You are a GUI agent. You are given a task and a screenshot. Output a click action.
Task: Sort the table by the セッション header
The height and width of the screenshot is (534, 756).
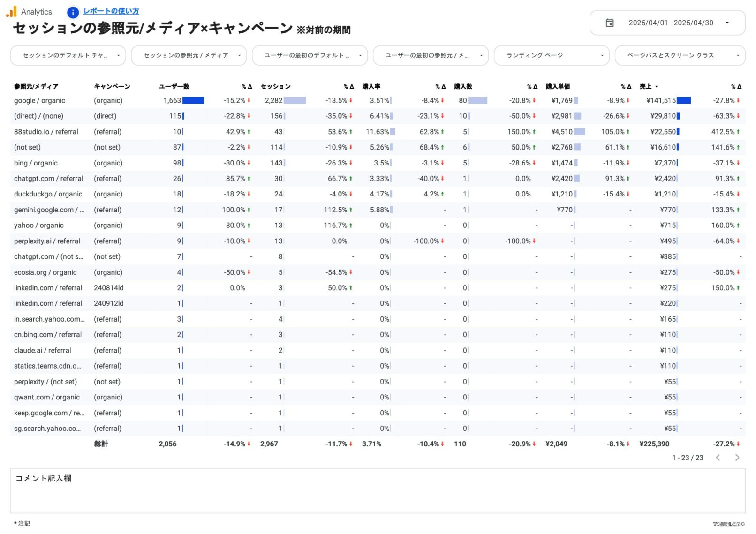(275, 86)
